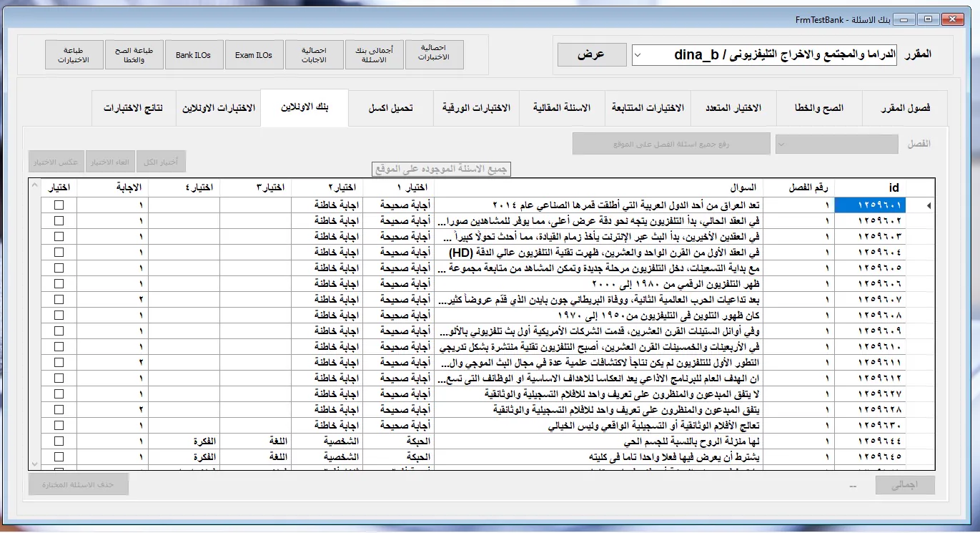The image size is (980, 533).
Task: Click the الاجابة column header
Action: pos(112,187)
